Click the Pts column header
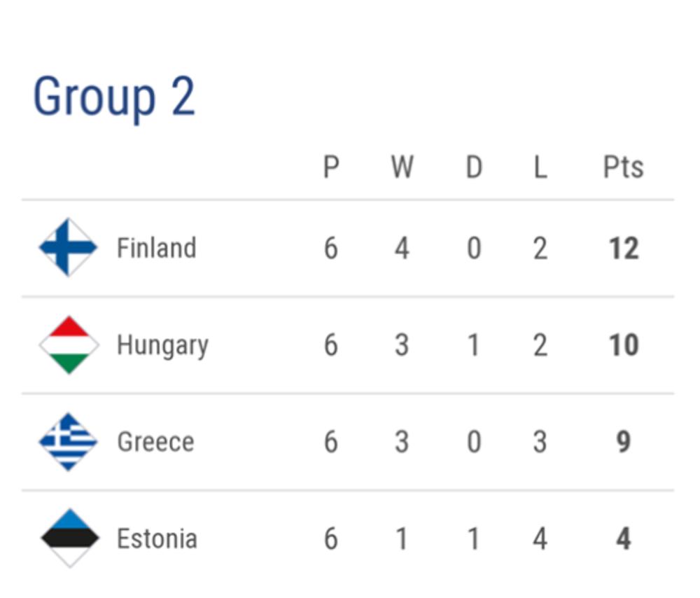This screenshot has width=700, height=598. tap(623, 167)
